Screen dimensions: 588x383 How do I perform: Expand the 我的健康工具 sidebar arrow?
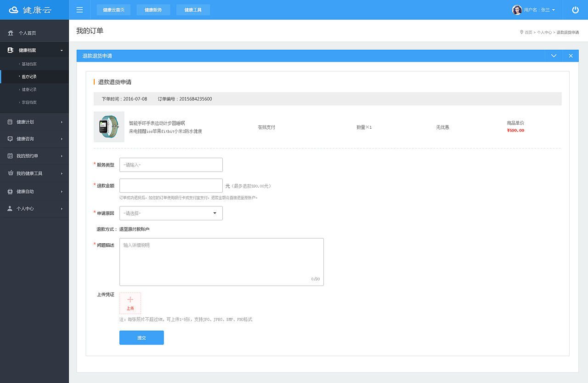[x=62, y=174]
